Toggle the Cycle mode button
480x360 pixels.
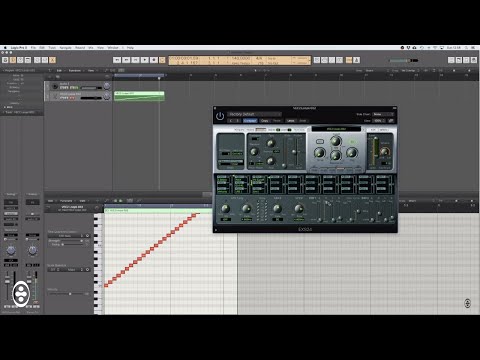point(163,60)
